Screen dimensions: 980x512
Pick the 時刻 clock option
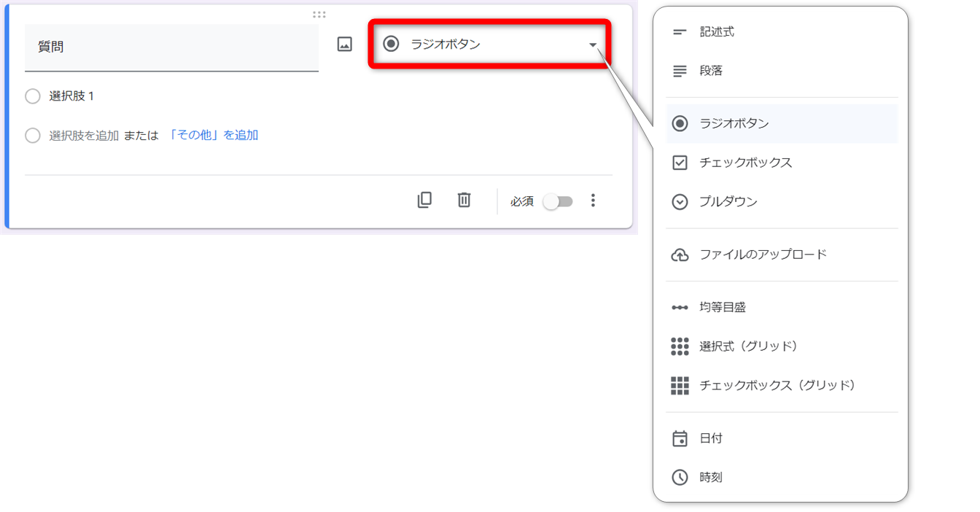click(x=710, y=478)
